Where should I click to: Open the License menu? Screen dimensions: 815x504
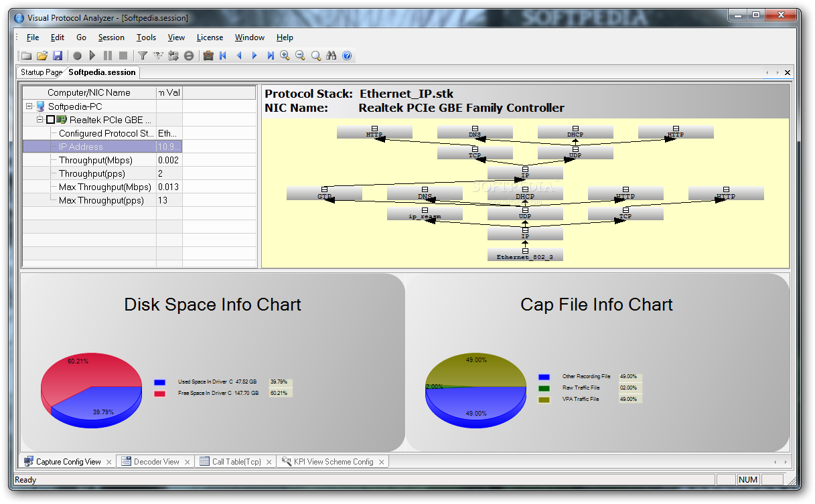(x=210, y=37)
